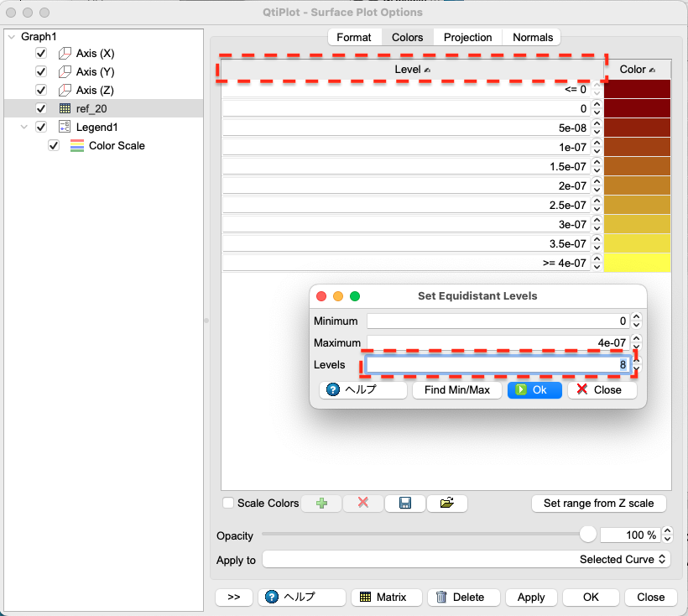Click the ref_20 matrix grid icon

(x=65, y=108)
